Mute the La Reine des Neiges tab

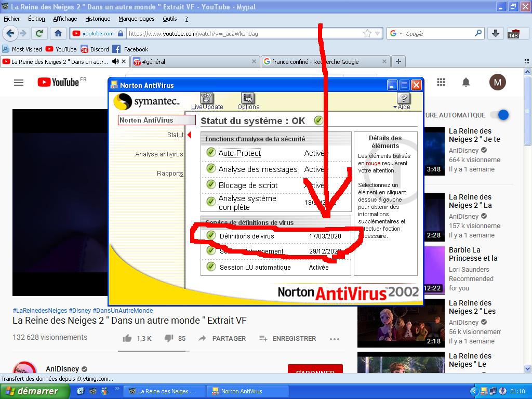[115, 61]
